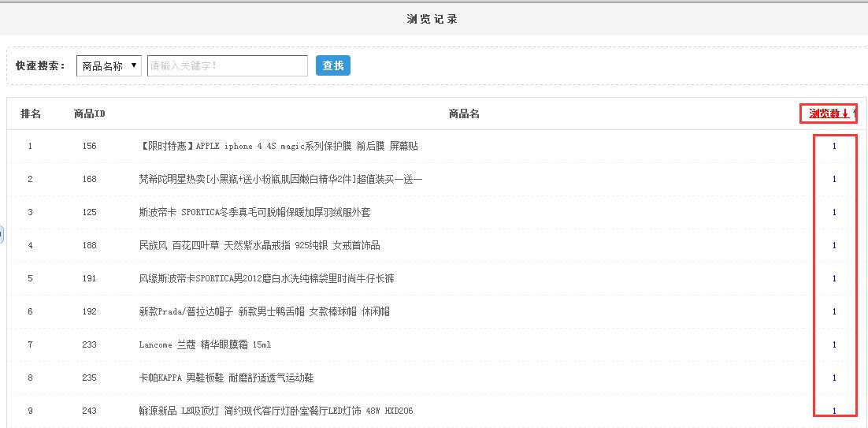Screen dimensions: 868x428
Task: Click product ID 188 cell
Action: pos(89,245)
